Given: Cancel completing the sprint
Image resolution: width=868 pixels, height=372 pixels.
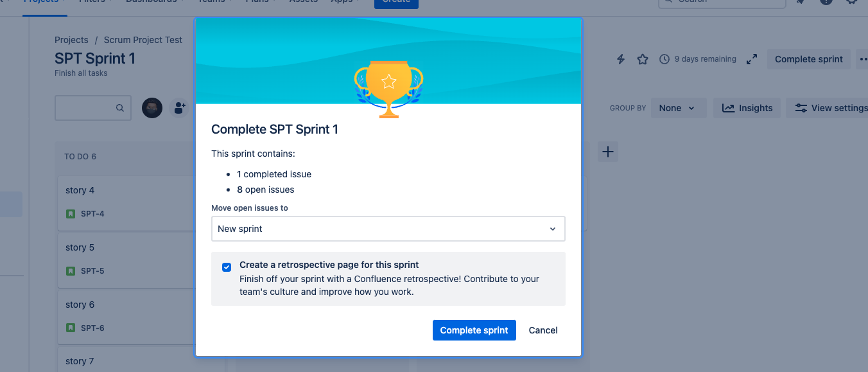Looking at the screenshot, I should (x=542, y=330).
